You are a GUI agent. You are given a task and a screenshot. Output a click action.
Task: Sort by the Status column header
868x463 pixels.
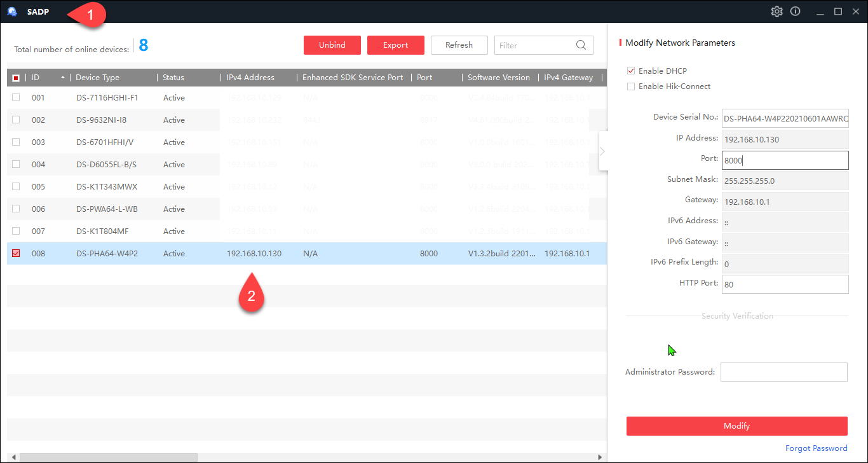(173, 78)
